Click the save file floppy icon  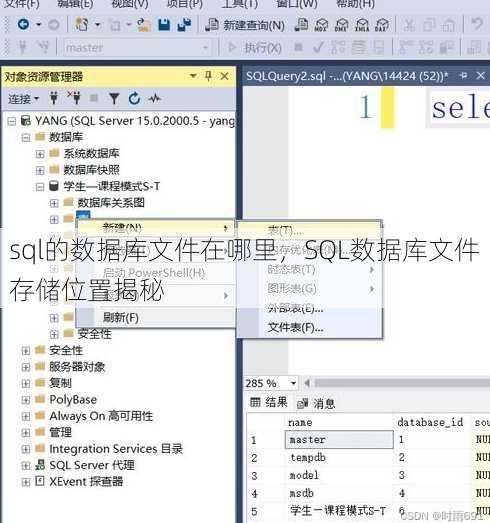pos(164,25)
